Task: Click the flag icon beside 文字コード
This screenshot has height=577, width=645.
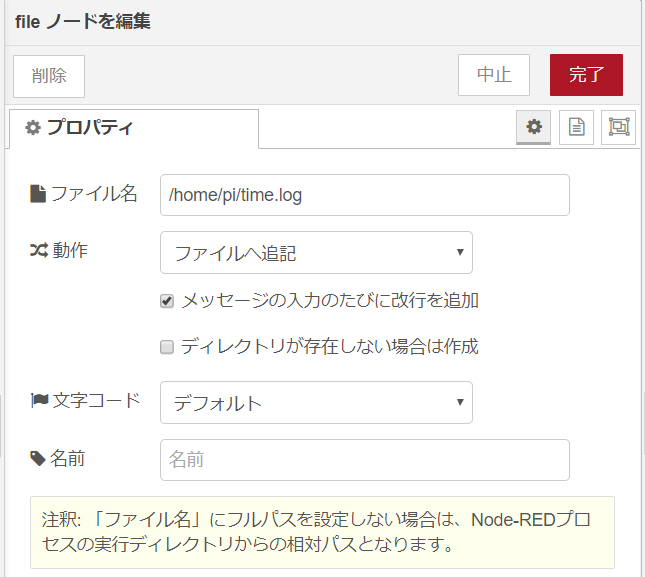Action: (x=39, y=400)
